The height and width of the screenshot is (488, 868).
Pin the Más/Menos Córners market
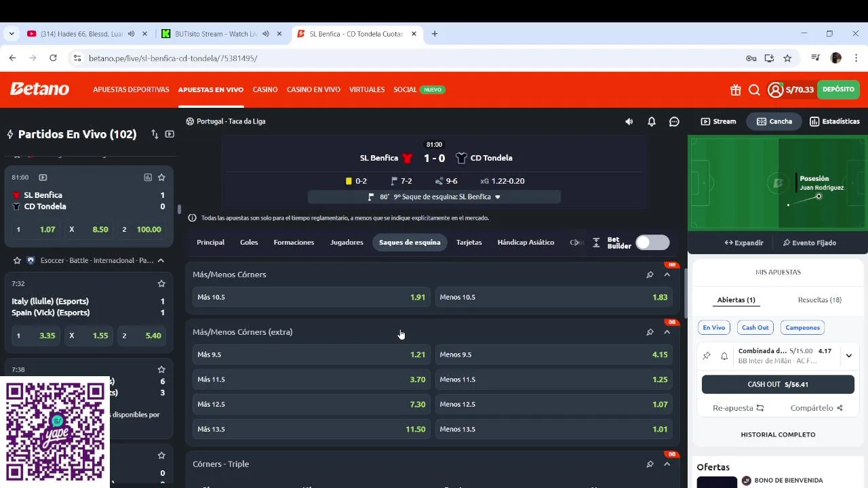point(650,274)
